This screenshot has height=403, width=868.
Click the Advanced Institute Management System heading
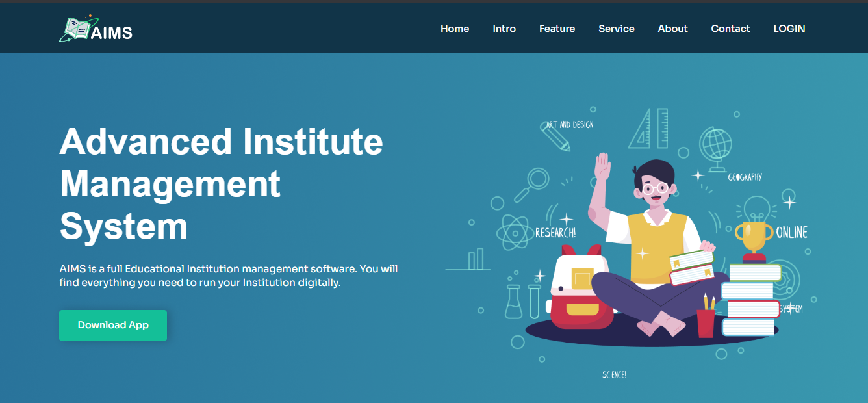click(x=221, y=184)
